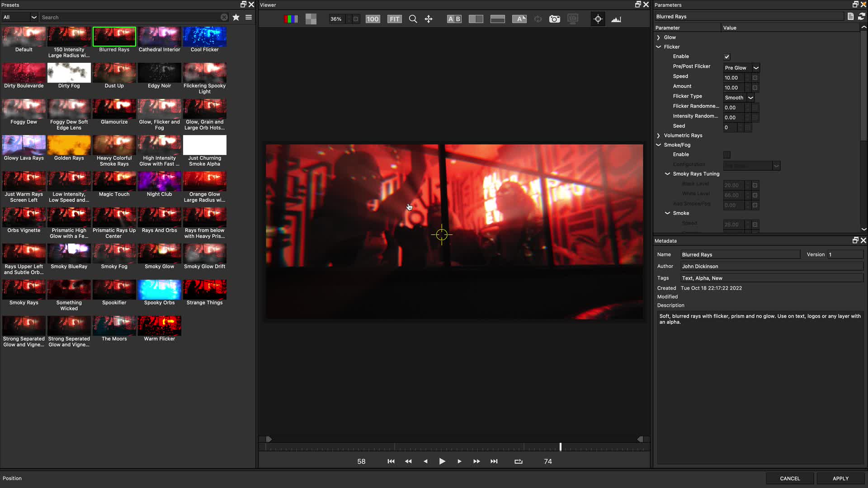Select the Smoky Fog preset thumbnail
868x488 pixels.
coord(114,253)
